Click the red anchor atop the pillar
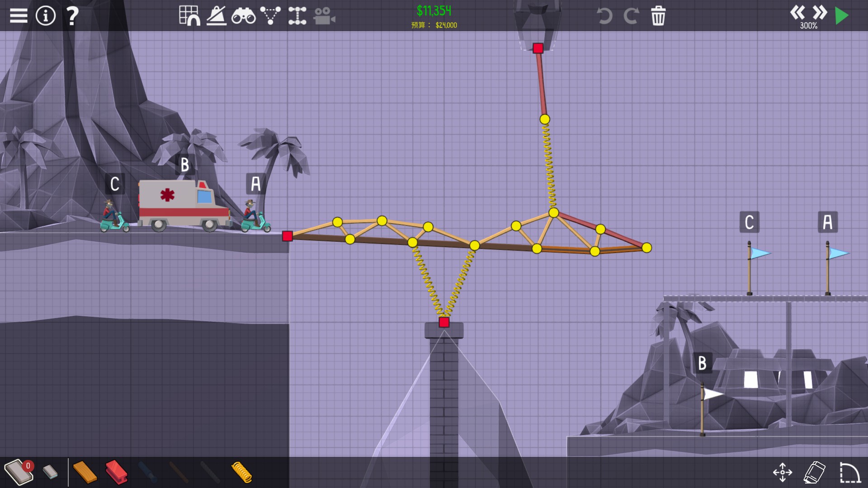The height and width of the screenshot is (488, 868). pyautogui.click(x=444, y=322)
